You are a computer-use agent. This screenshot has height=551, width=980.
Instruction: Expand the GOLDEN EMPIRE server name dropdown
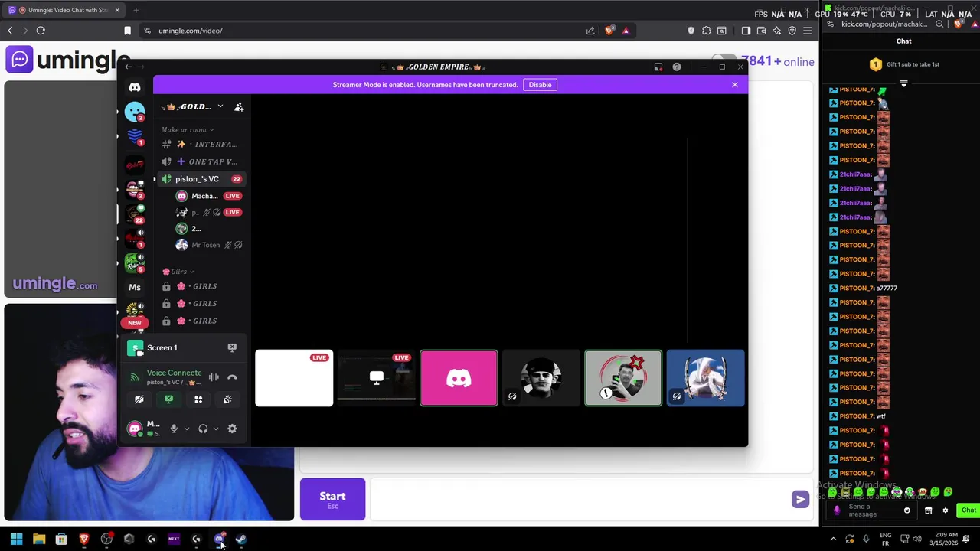220,107
